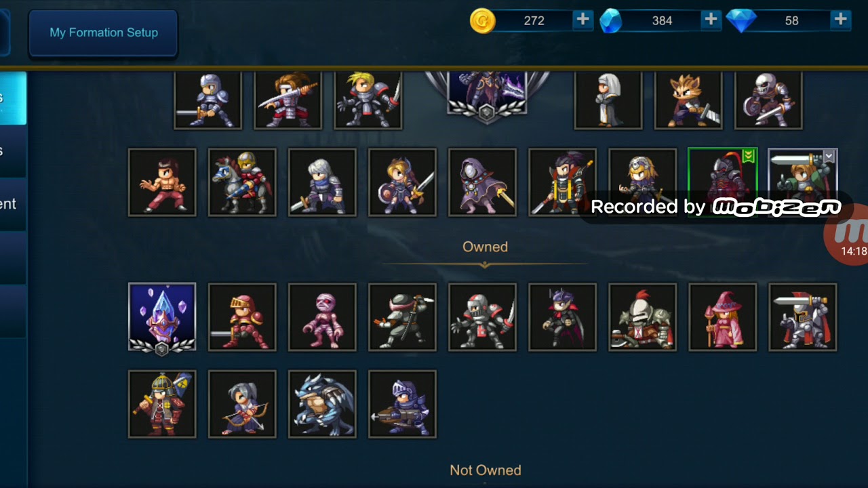Pick the pink mummy character
This screenshot has width=868, height=488.
coord(322,317)
